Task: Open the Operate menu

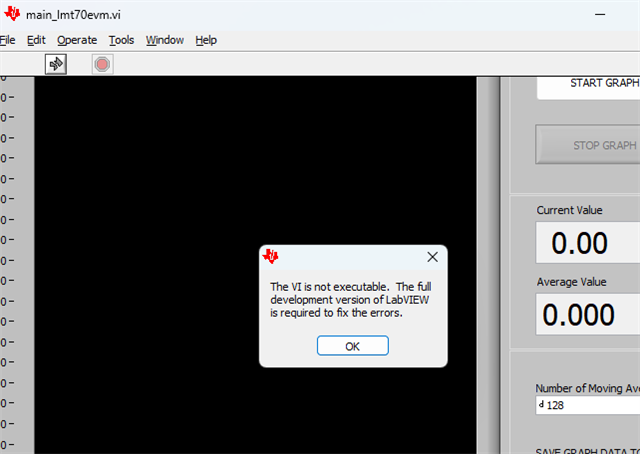Action: coord(77,40)
